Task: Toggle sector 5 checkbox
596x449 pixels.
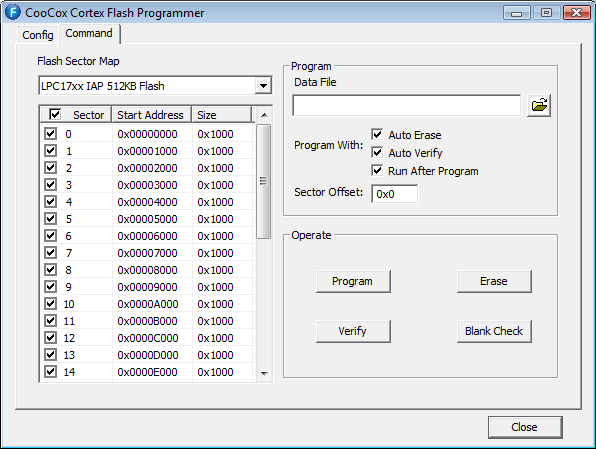Action: (50, 219)
